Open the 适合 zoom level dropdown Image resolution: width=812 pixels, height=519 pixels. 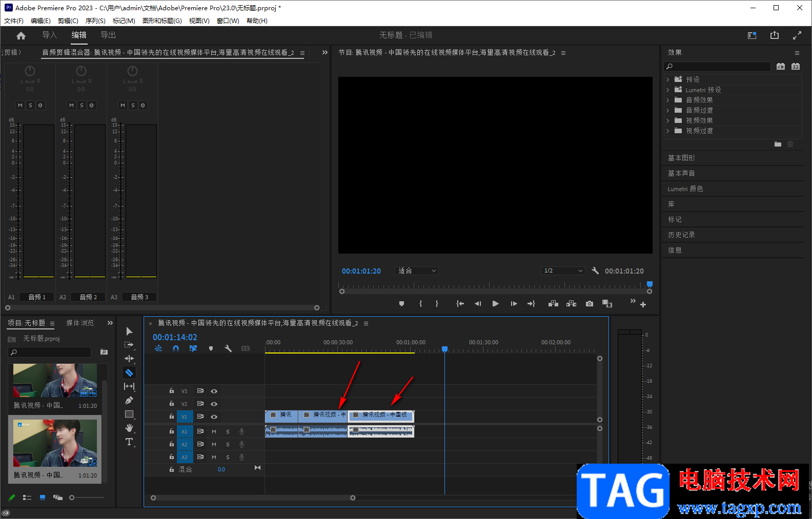coord(416,271)
